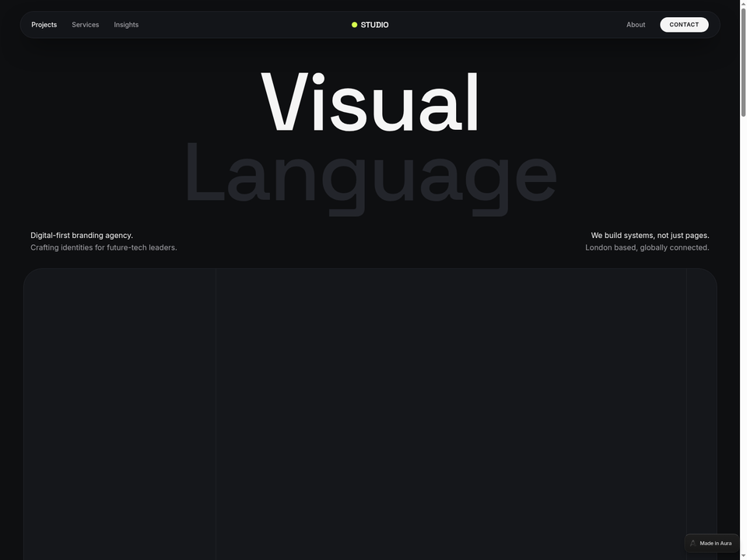747x560 pixels.
Task: Open the Insights nav link
Action: coord(126,25)
